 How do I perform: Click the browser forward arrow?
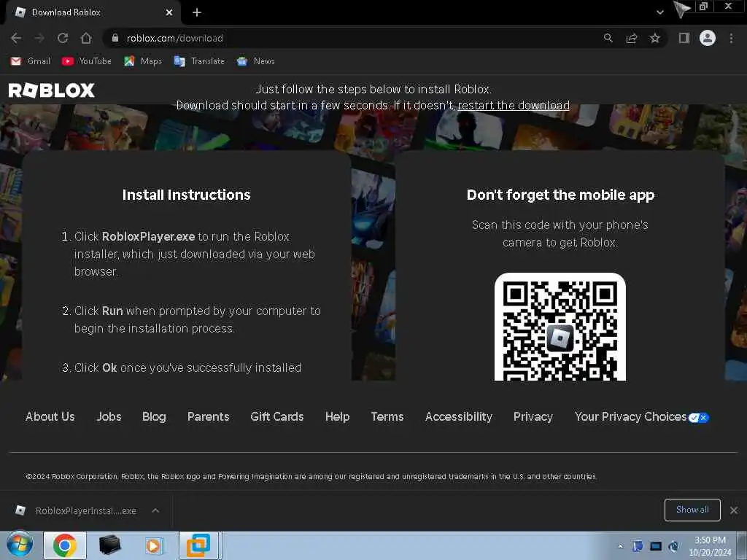point(39,38)
